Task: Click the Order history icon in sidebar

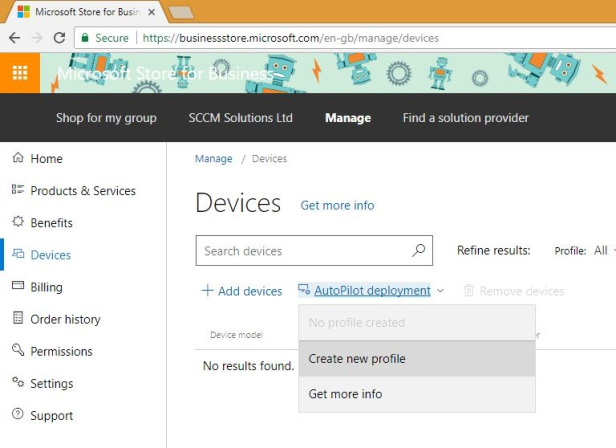Action: point(17,319)
